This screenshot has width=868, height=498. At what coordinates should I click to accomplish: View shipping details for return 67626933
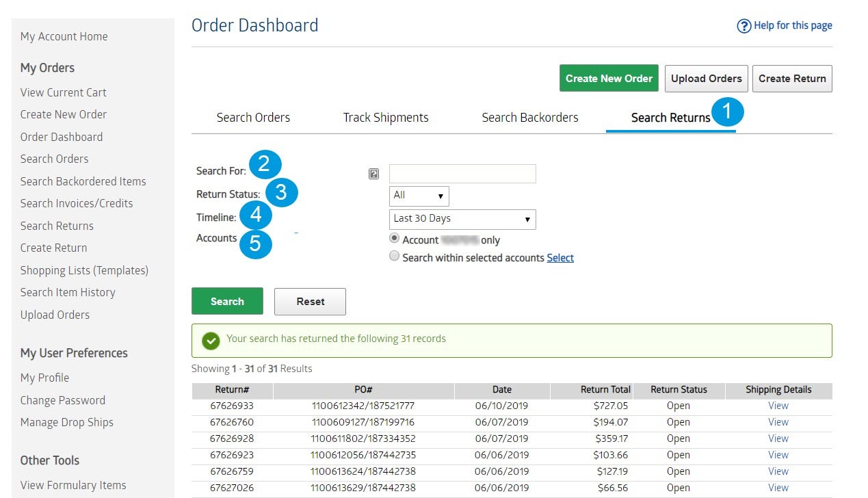[x=778, y=406]
